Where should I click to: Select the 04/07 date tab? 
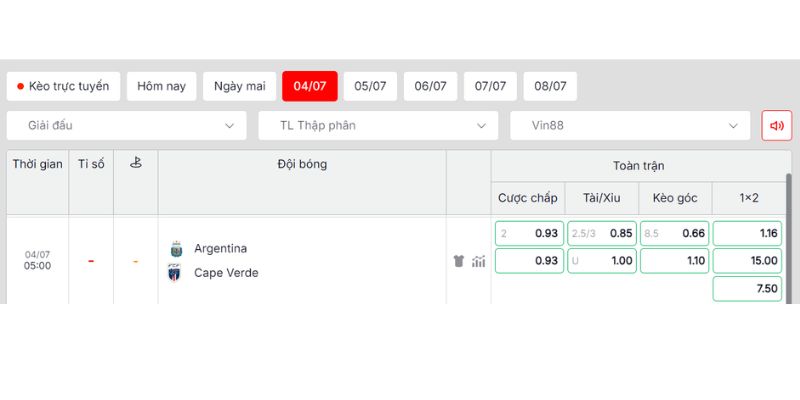tap(310, 86)
